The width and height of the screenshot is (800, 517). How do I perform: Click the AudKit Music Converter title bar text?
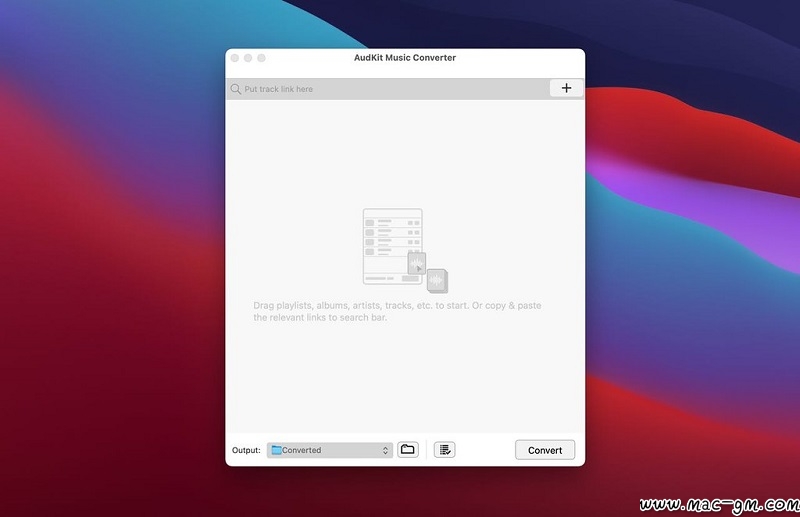404,58
